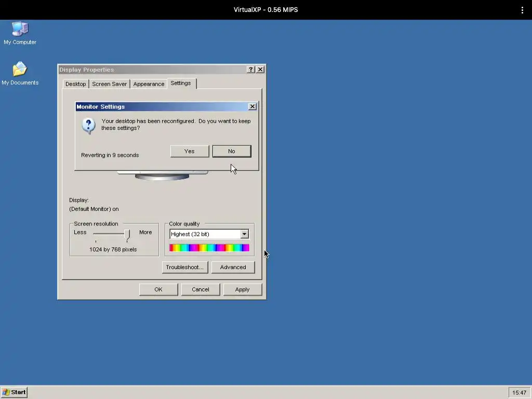Screen dimensions: 532x399
Task: Click Yes to keep monitor settings
Action: pos(189,151)
